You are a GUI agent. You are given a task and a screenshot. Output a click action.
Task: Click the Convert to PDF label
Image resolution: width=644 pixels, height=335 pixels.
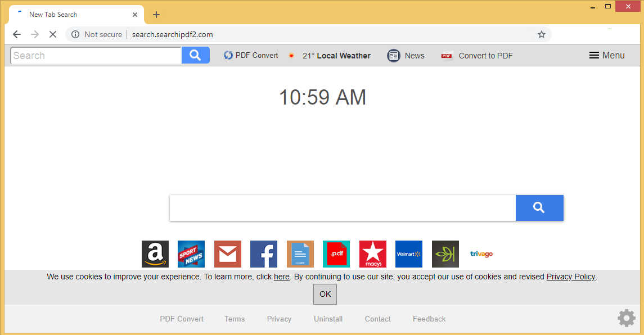485,56
